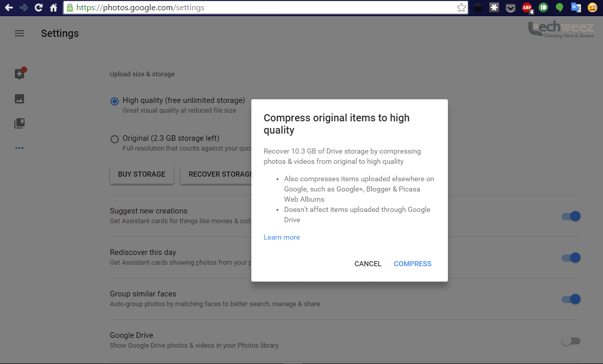Viewport: 603px width, 364px height.
Task: Toggle Rediscover this day switch
Action: 571,258
